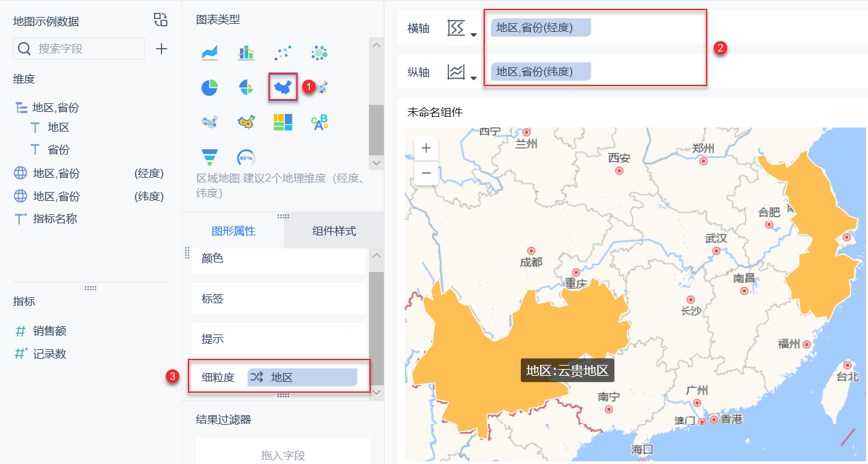Viewport: 868px width, 464px height.
Task: Click the chart type list scroll up arrow
Action: pyautogui.click(x=376, y=44)
